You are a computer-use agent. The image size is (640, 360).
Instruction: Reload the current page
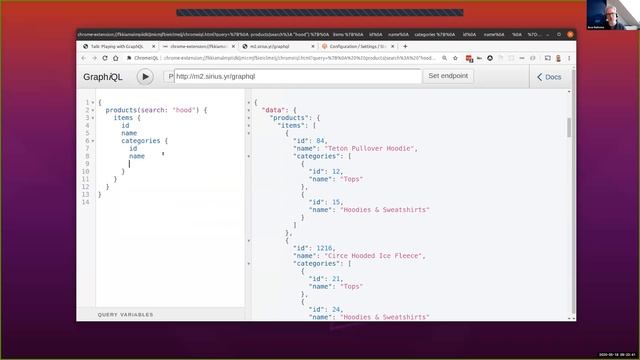pyautogui.click(x=105, y=58)
